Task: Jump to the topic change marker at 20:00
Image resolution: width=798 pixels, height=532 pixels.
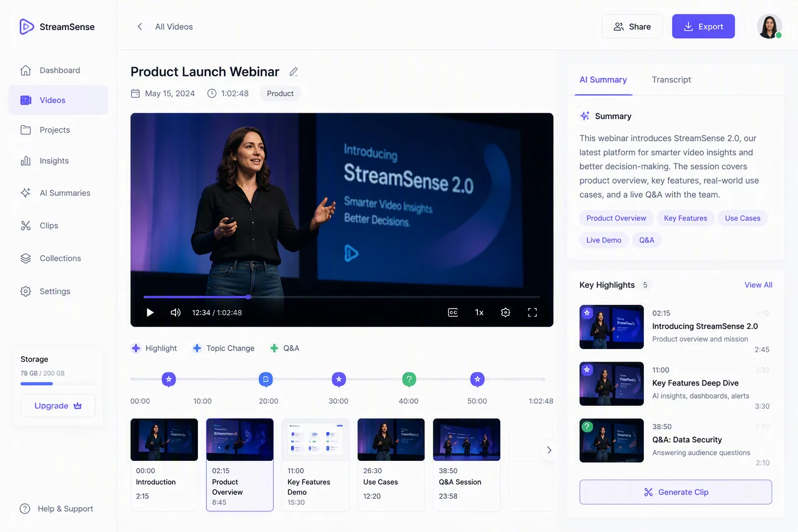Action: (266, 379)
